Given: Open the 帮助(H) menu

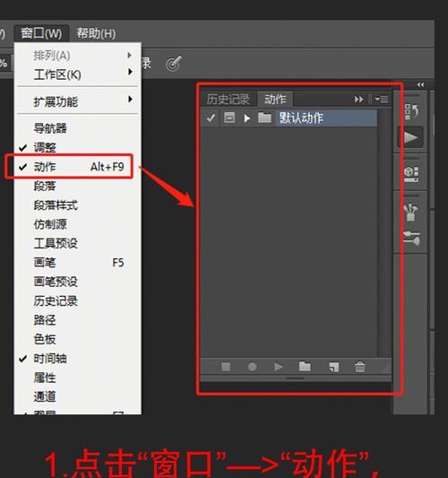Looking at the screenshot, I should [96, 33].
